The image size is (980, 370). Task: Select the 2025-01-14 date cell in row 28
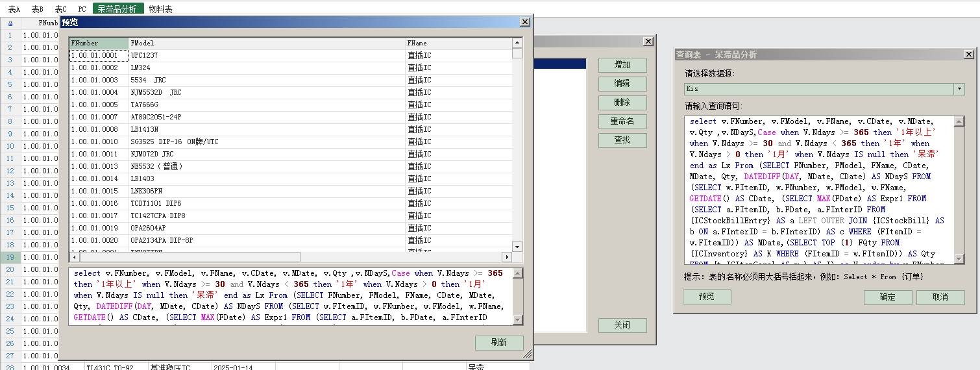coord(244,367)
